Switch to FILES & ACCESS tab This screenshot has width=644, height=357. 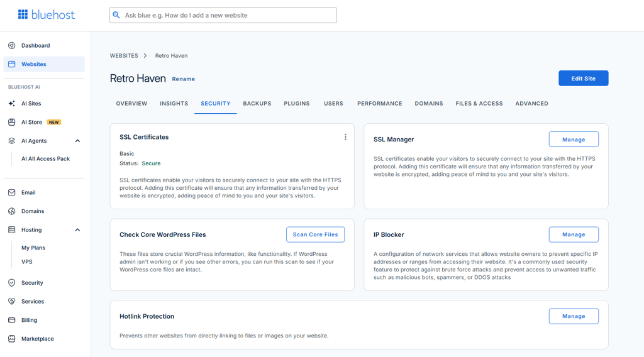pyautogui.click(x=479, y=104)
